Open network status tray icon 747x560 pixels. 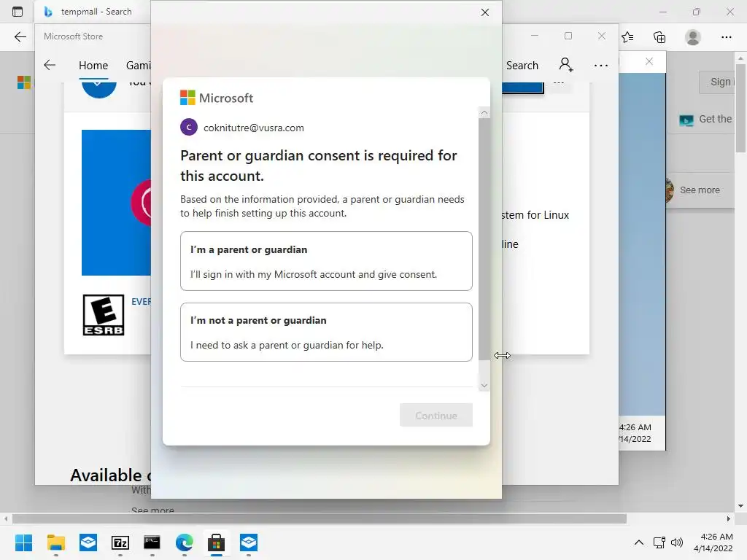[x=659, y=542]
